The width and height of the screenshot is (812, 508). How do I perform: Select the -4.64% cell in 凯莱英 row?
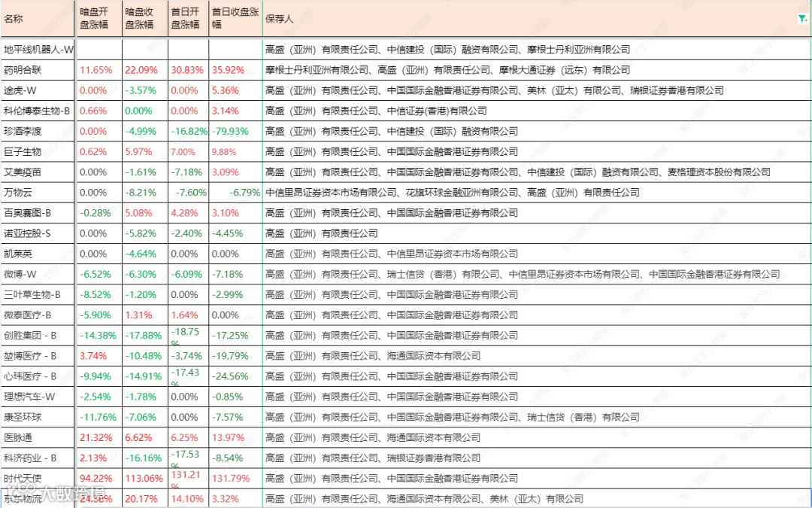click(x=144, y=254)
